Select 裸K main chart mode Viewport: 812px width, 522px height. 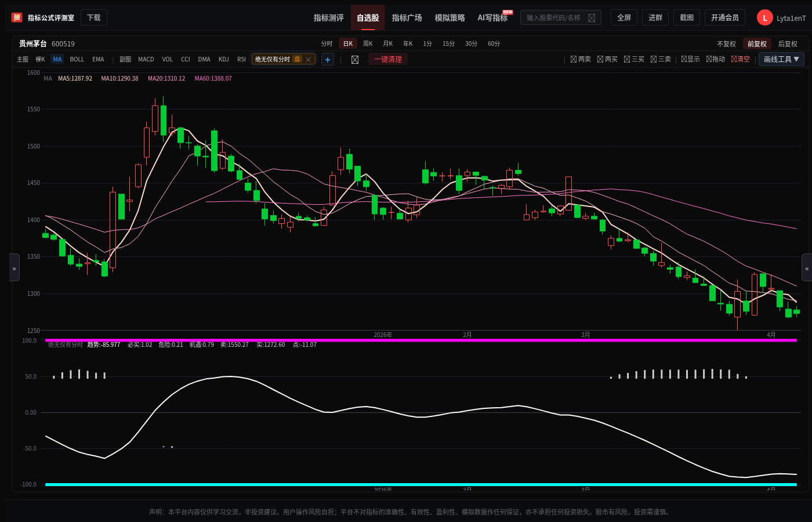coord(40,59)
